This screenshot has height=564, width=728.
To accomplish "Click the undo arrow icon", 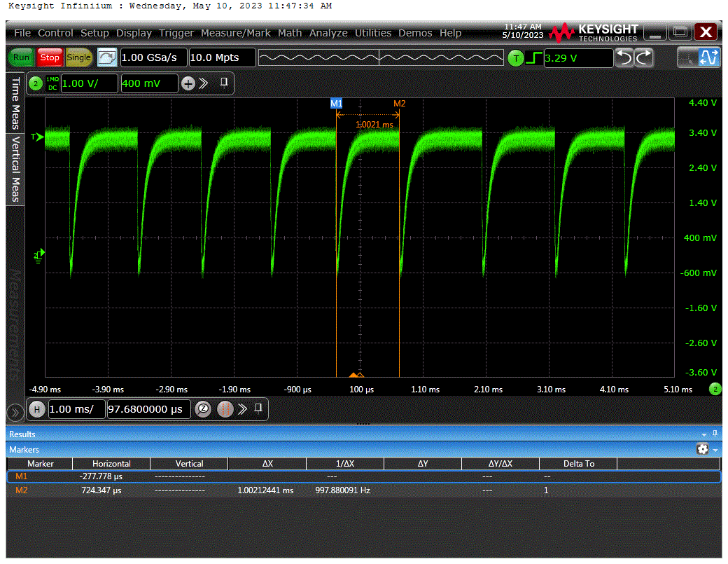I will click(624, 57).
